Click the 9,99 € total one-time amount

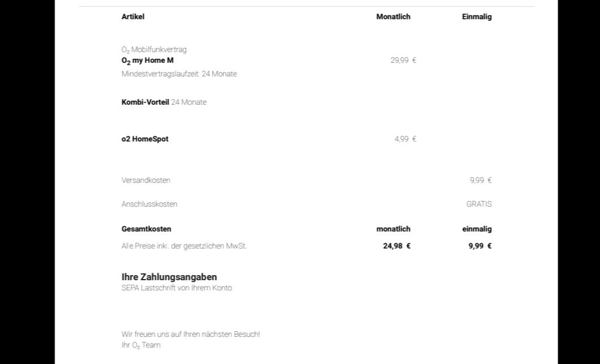tap(480, 246)
